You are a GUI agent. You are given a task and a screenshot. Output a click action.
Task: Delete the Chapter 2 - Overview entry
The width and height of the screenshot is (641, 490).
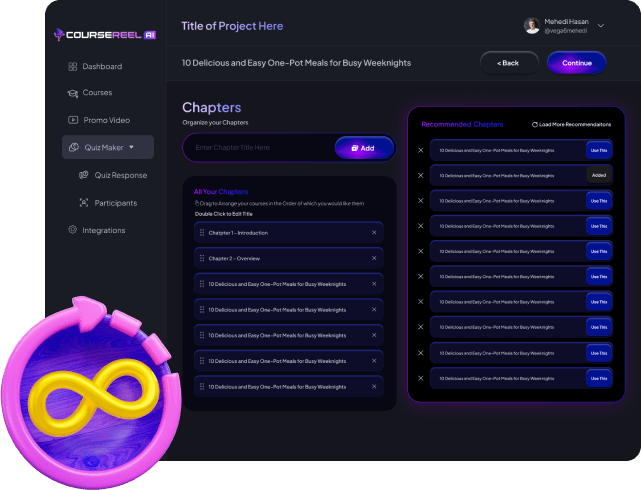pyautogui.click(x=374, y=258)
